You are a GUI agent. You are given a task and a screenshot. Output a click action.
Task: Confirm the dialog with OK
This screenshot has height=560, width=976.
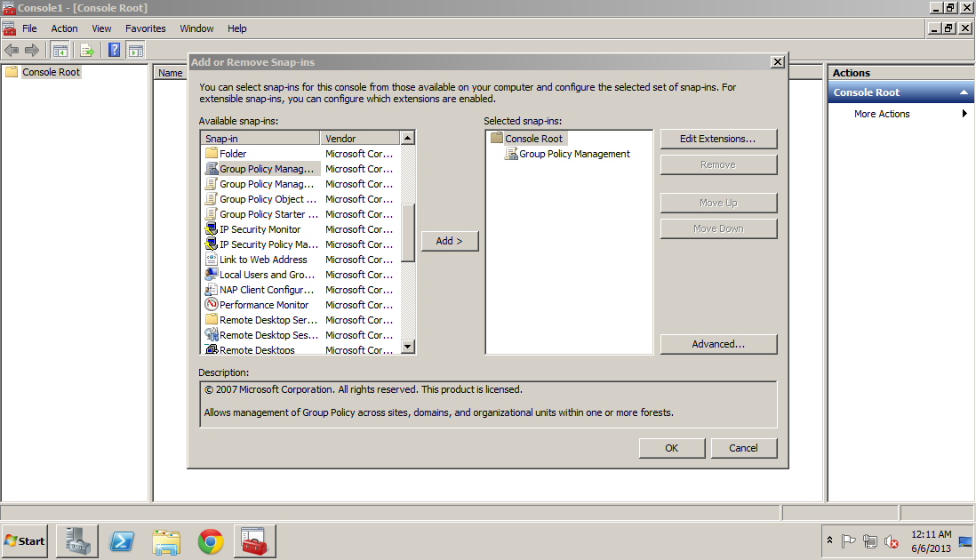click(x=672, y=448)
